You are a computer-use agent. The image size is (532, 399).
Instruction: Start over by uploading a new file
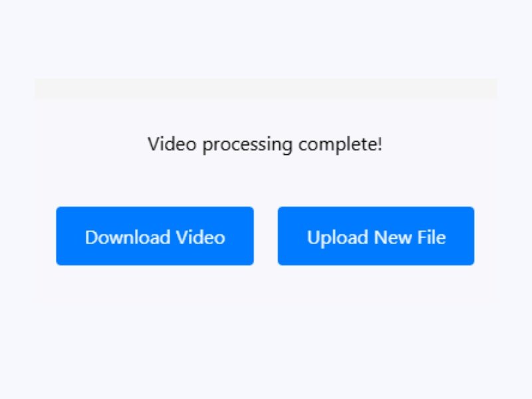(x=376, y=236)
